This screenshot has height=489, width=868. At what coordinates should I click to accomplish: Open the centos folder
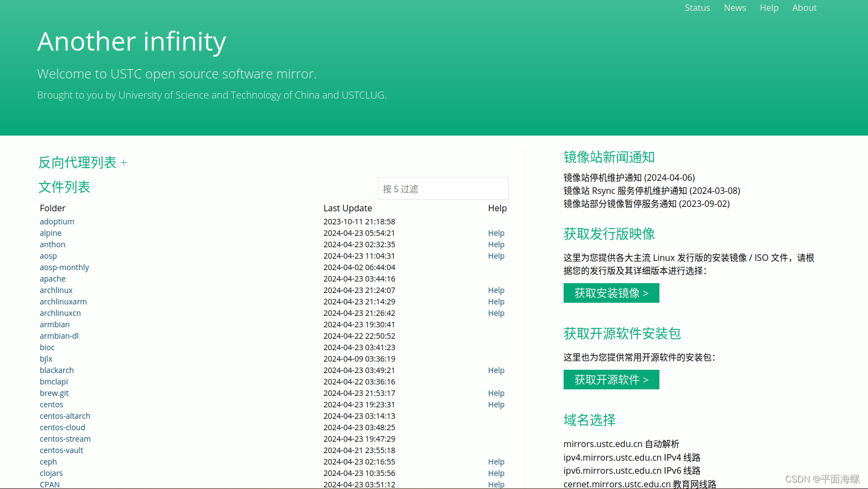(x=51, y=405)
